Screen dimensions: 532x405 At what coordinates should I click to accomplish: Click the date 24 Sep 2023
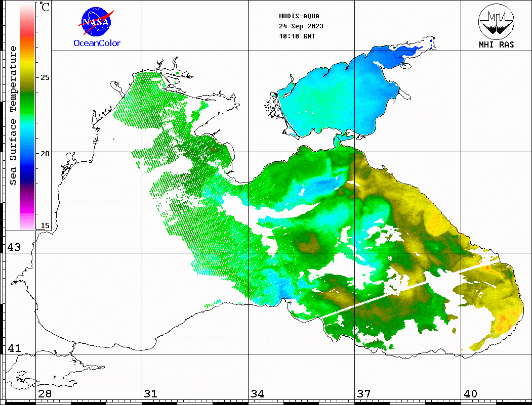(x=301, y=26)
